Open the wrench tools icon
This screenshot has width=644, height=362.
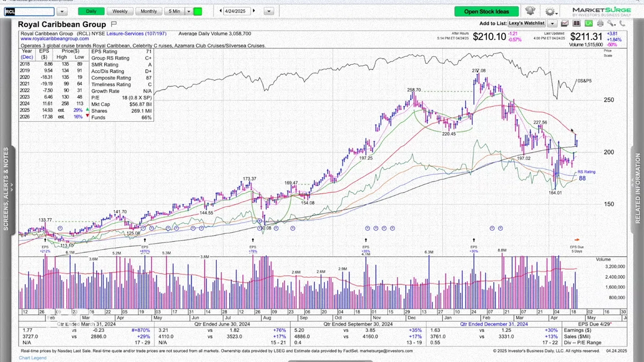[611, 23]
